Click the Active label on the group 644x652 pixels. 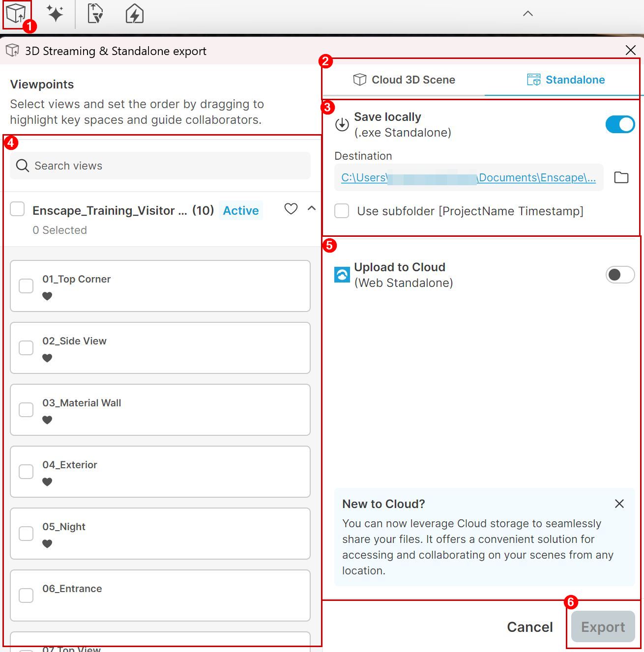(x=241, y=210)
